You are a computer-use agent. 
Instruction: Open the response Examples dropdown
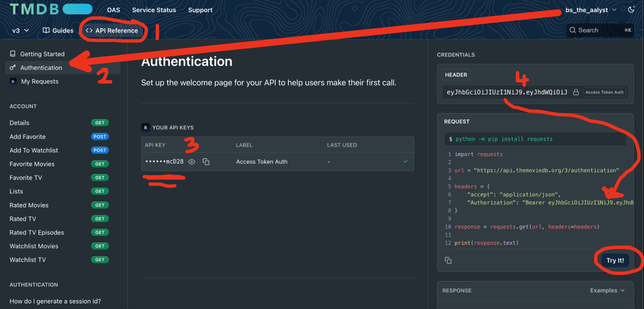click(607, 290)
